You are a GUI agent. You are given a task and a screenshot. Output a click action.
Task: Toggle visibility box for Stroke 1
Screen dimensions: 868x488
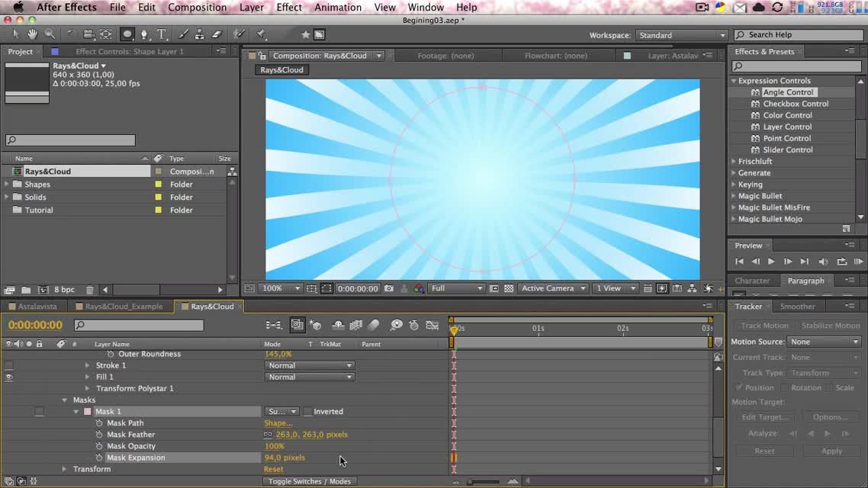[9, 365]
